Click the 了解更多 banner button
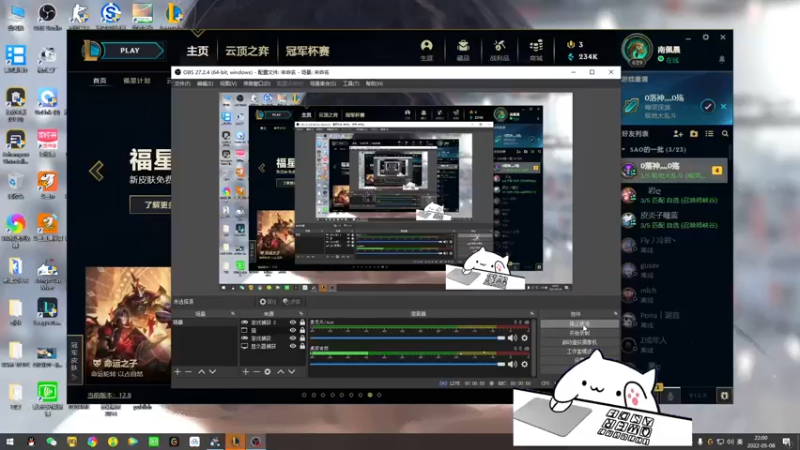This screenshot has height=450, width=800. pyautogui.click(x=151, y=205)
